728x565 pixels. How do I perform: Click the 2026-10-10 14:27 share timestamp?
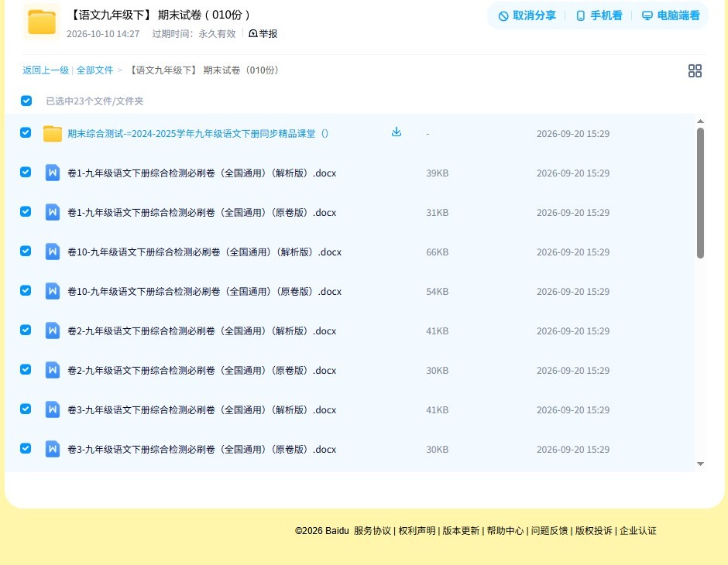point(103,34)
